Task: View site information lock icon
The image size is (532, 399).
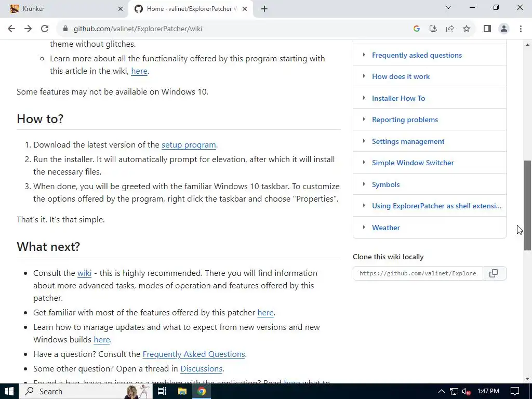Action: coord(65,29)
